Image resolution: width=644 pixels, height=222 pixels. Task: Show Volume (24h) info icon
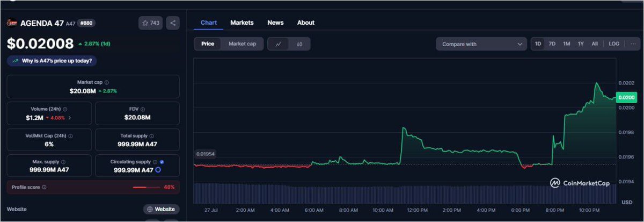click(65, 109)
